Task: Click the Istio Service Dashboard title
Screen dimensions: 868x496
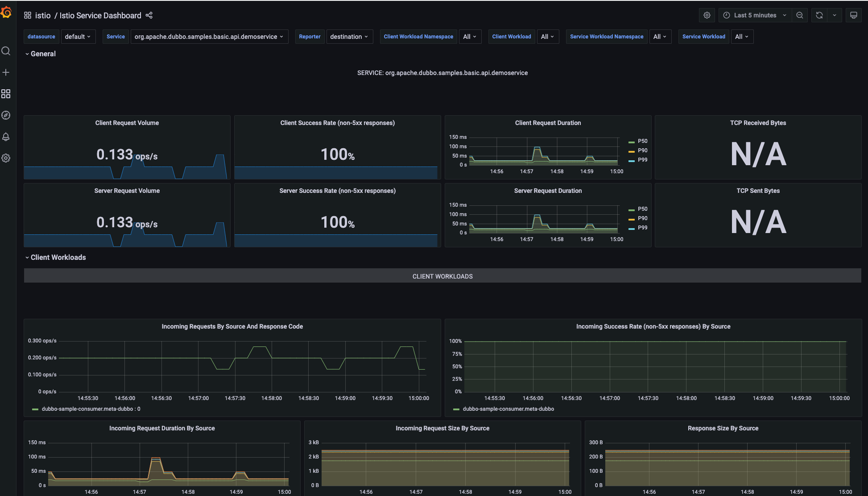Action: click(100, 16)
